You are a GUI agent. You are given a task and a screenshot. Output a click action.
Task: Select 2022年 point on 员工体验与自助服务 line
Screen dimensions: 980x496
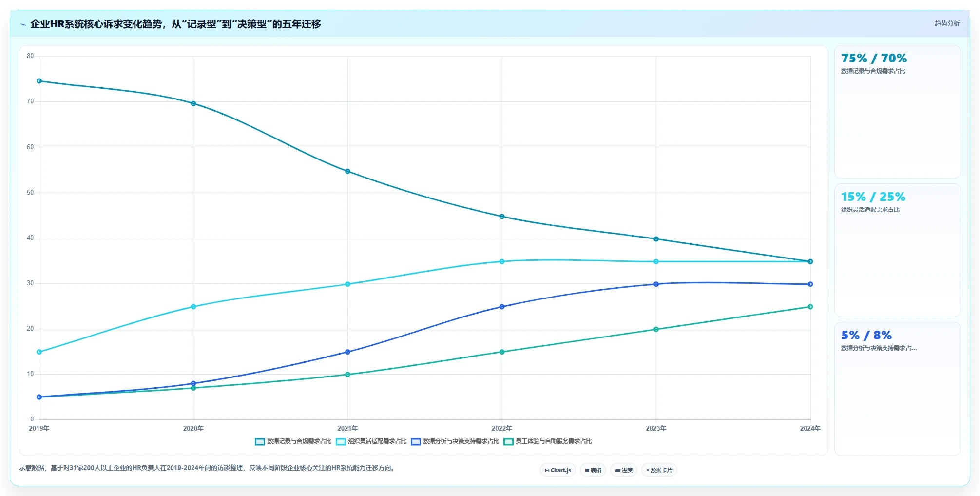pos(502,352)
